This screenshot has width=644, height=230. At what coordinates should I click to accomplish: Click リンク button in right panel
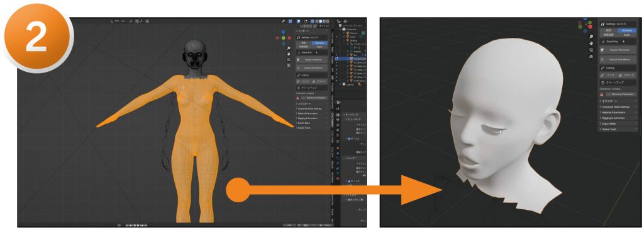tap(608, 75)
